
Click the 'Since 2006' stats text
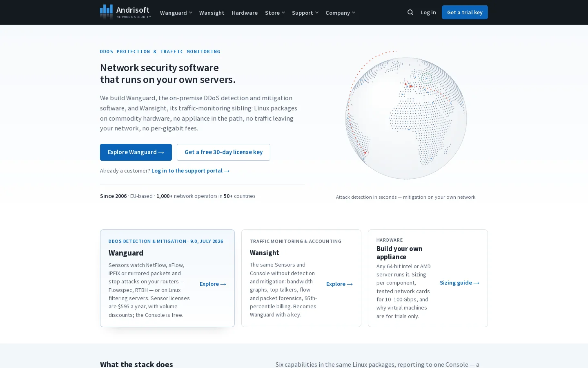pyautogui.click(x=178, y=196)
